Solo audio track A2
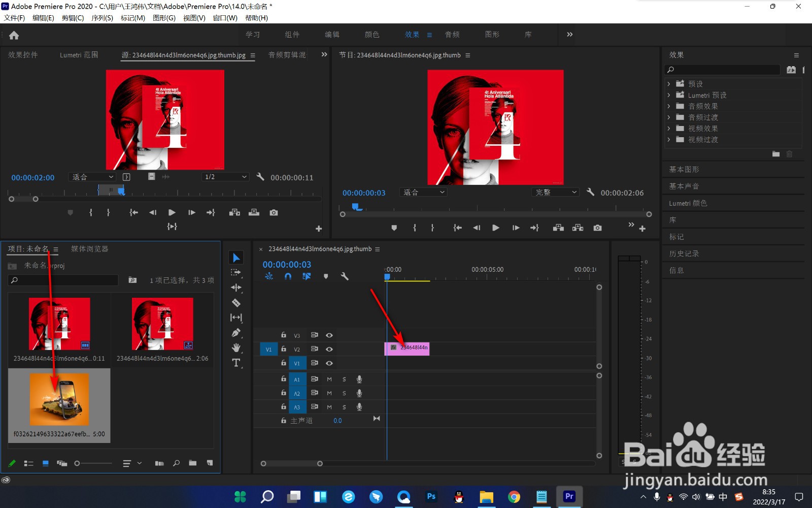The height and width of the screenshot is (508, 812). click(344, 393)
